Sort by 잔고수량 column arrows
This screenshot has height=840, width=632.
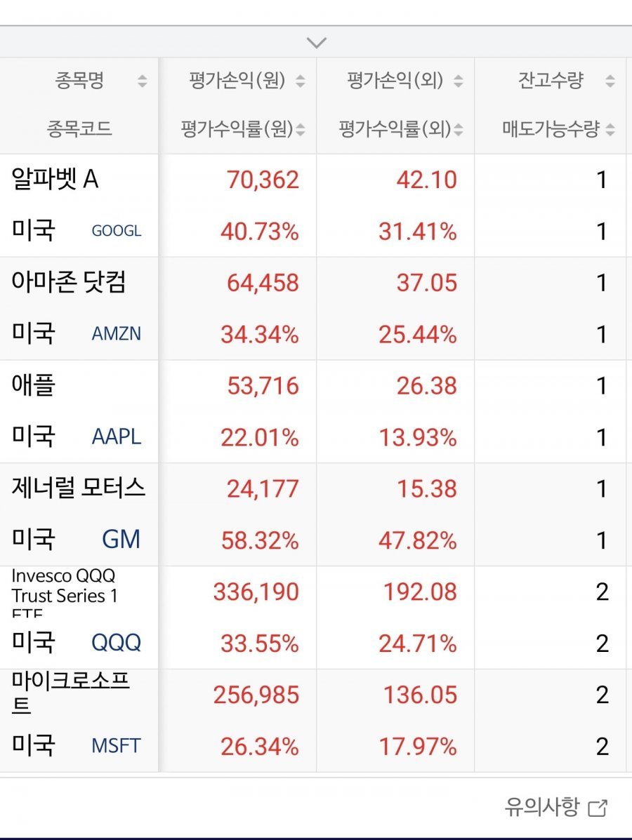coord(610,81)
